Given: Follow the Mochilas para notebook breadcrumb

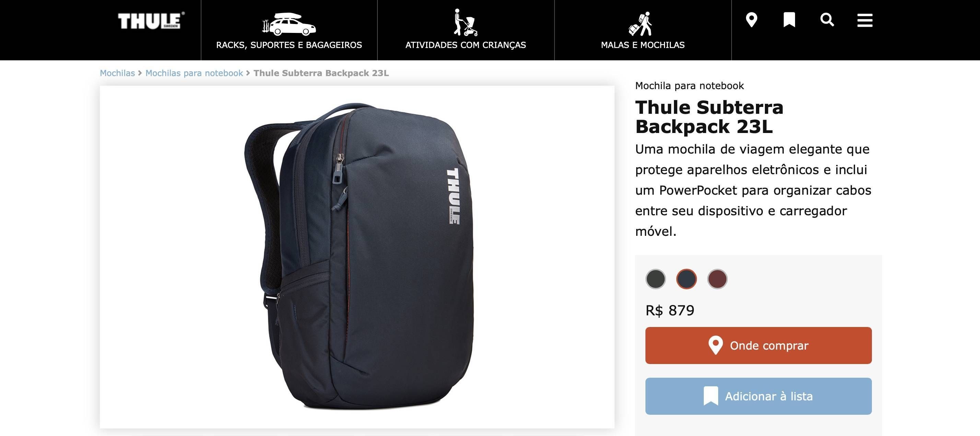Looking at the screenshot, I should pyautogui.click(x=194, y=73).
